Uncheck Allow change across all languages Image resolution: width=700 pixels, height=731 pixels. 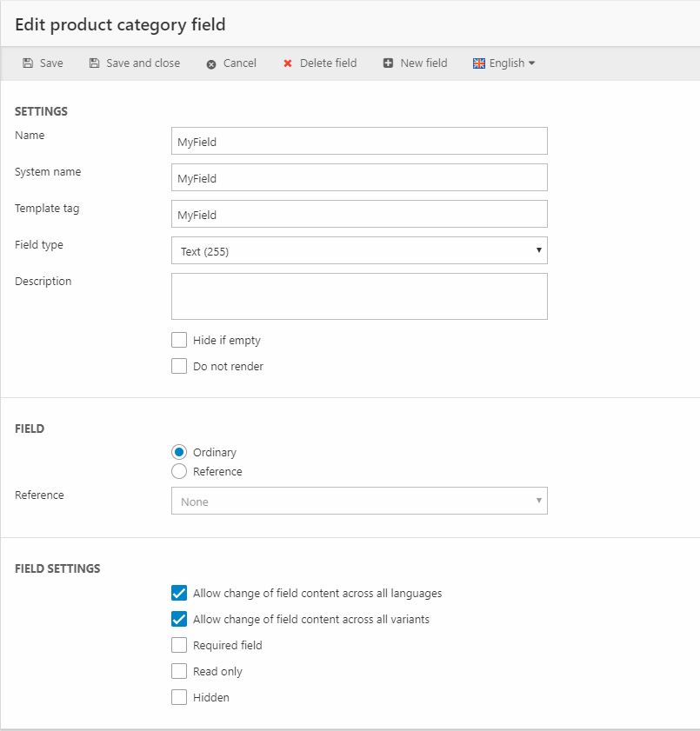point(179,593)
